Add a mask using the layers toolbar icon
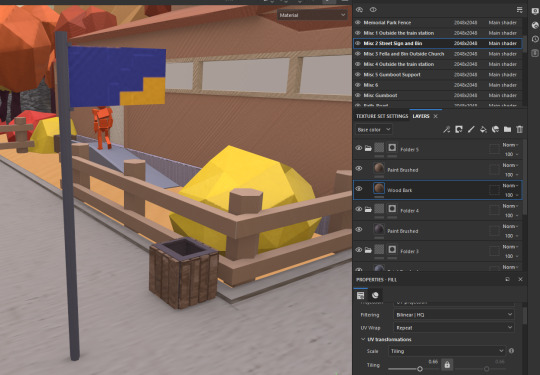The image size is (540, 375). pos(459,129)
